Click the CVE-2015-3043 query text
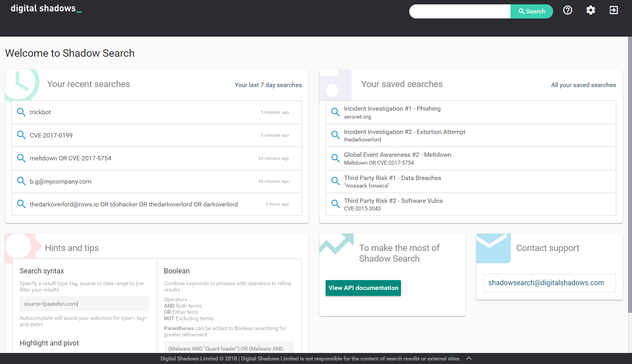 [x=362, y=209]
